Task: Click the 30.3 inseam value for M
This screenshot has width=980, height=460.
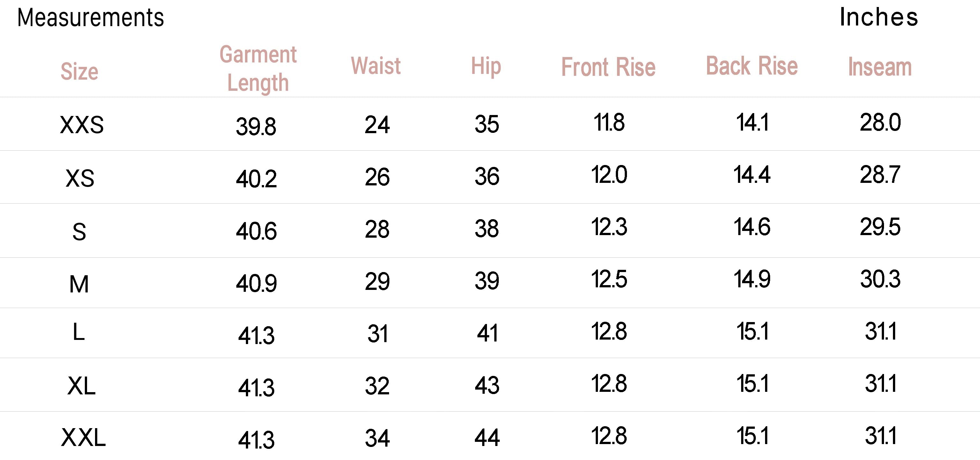Action: tap(880, 279)
